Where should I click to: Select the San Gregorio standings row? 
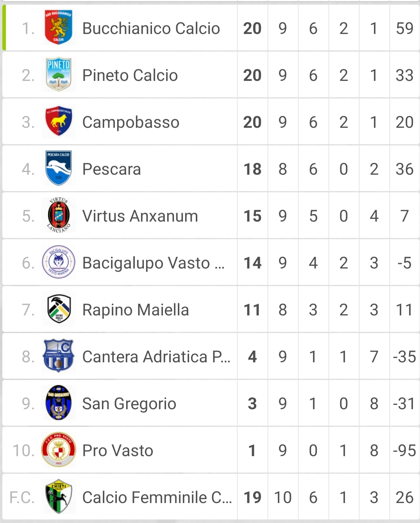point(211,403)
